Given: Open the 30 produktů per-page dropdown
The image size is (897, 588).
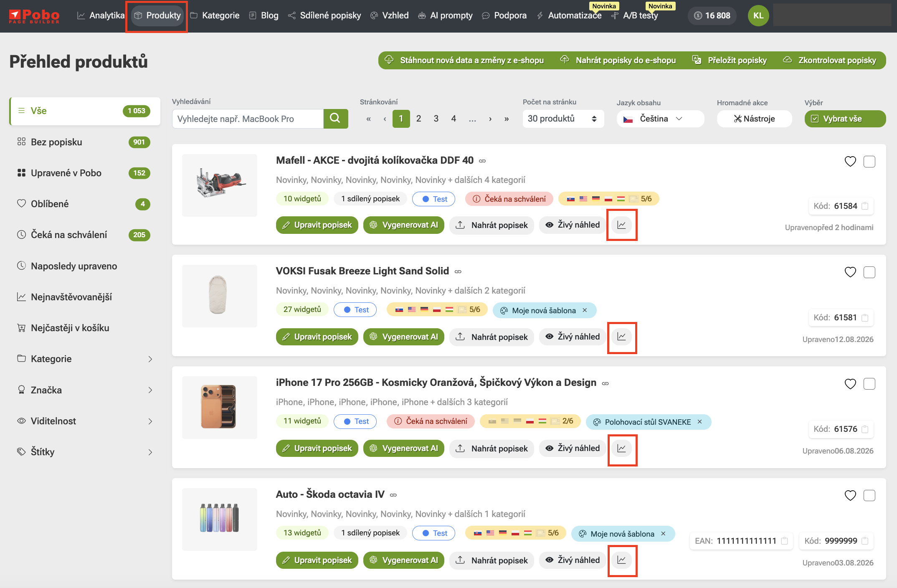Looking at the screenshot, I should pos(563,119).
